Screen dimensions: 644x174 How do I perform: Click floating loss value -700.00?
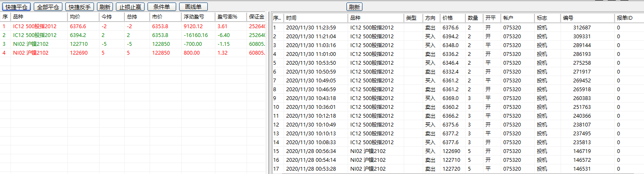(192, 44)
